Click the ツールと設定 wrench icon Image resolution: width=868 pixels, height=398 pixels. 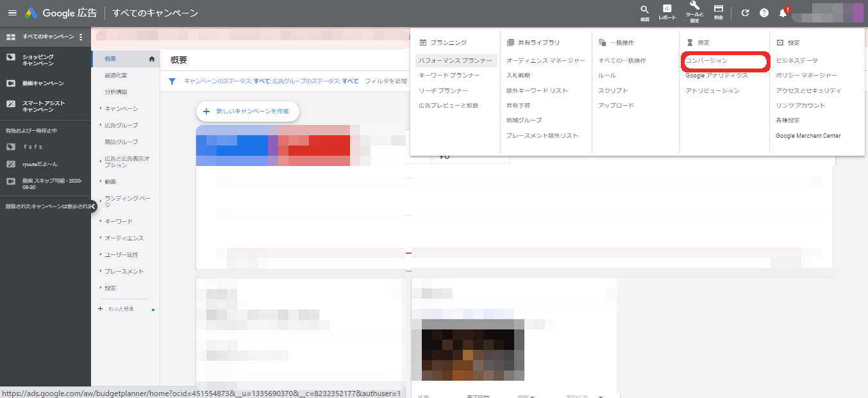tap(694, 12)
